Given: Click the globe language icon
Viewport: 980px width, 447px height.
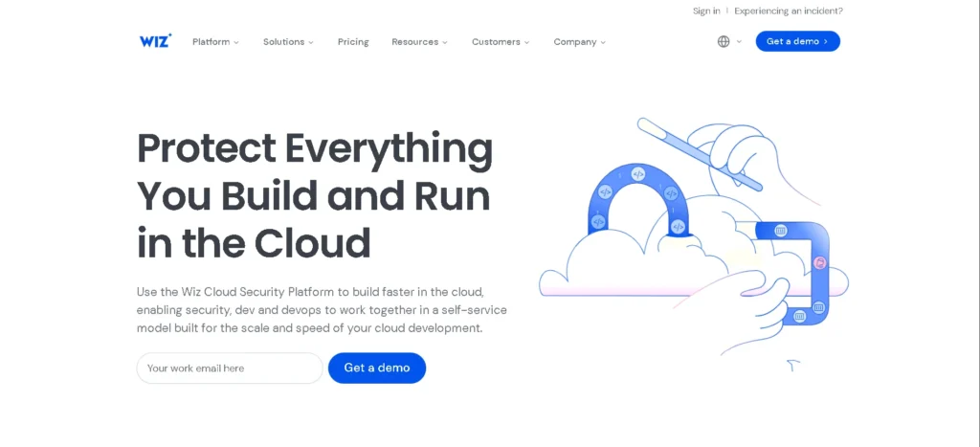Looking at the screenshot, I should [x=724, y=41].
